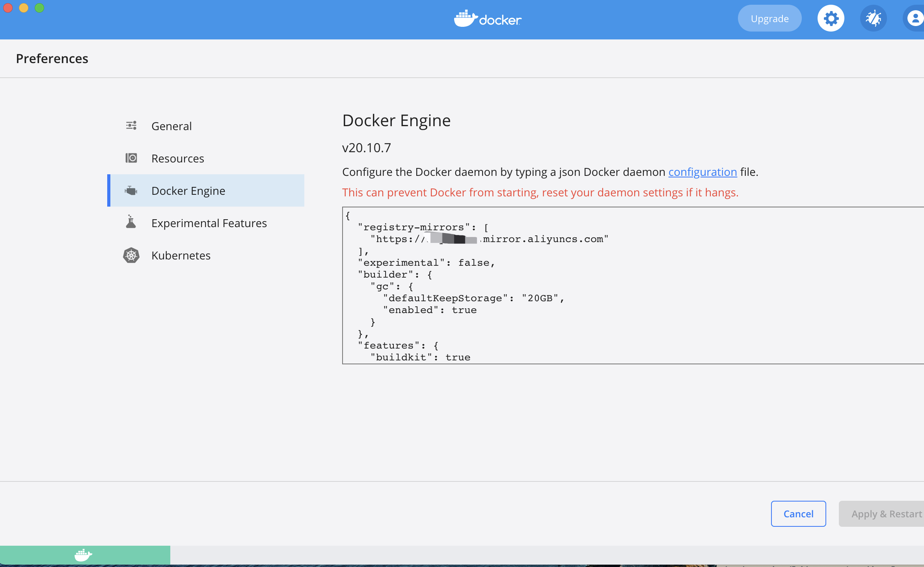Click the Docker settings gear icon
Viewport: 924px width, 567px height.
tap(830, 19)
